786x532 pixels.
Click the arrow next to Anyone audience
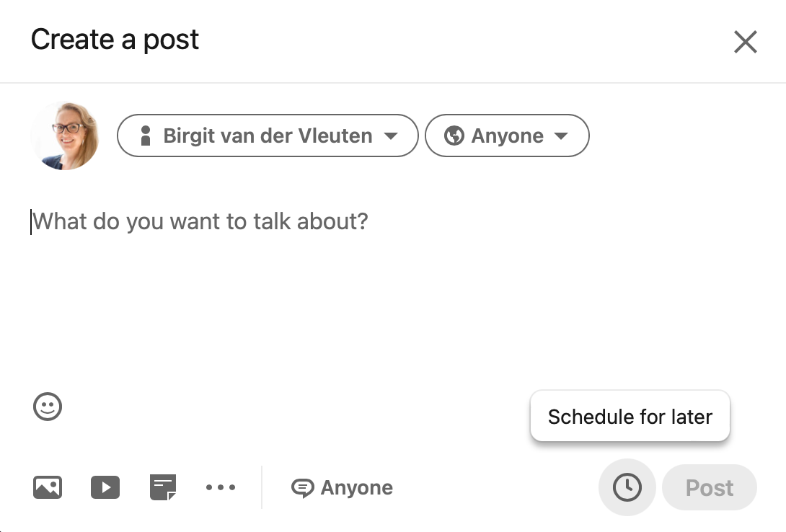(562, 136)
